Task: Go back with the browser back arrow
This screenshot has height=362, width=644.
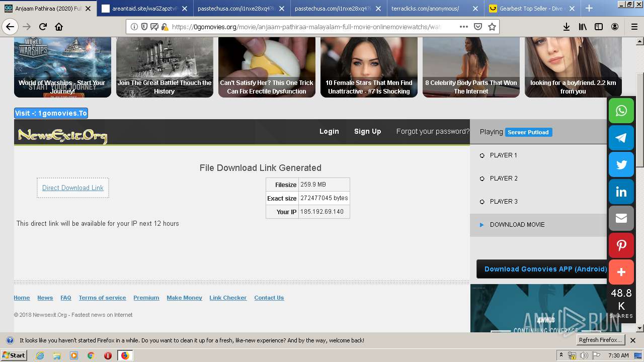Action: [10, 27]
